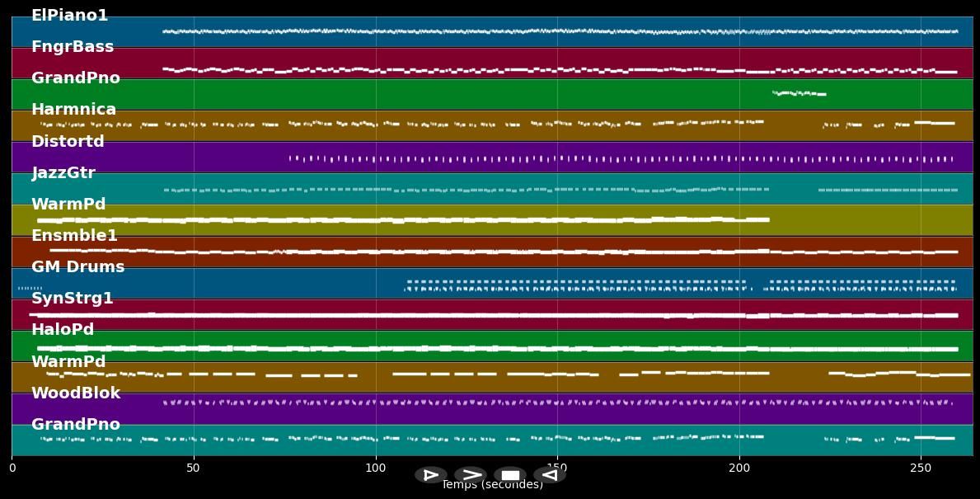Select the SynStrg1 track name
This screenshot has height=499, width=980.
[x=73, y=299]
